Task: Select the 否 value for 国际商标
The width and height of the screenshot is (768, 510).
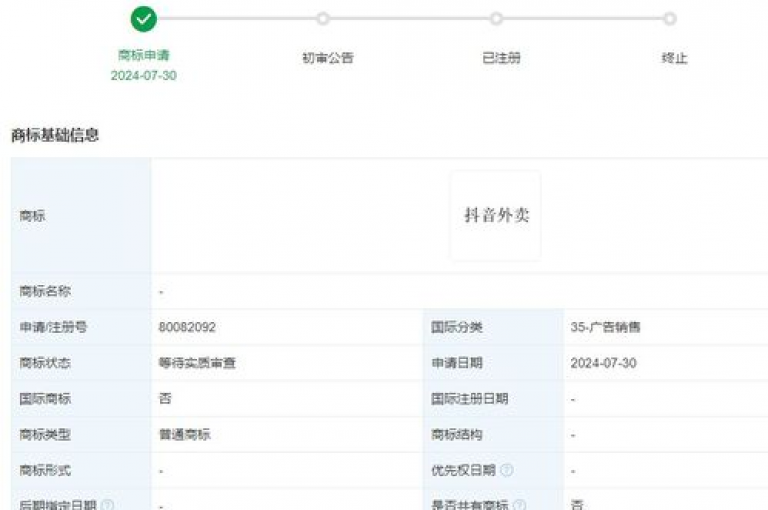Action: point(165,398)
